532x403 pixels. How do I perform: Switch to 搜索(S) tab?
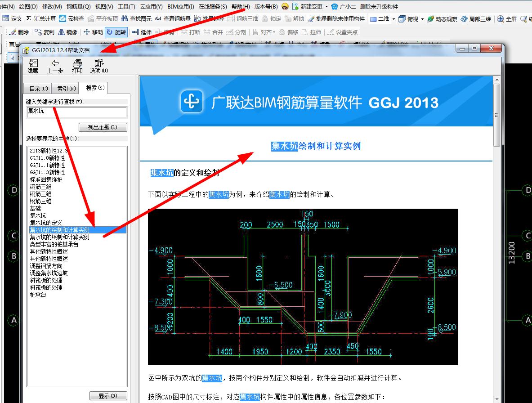(94, 88)
